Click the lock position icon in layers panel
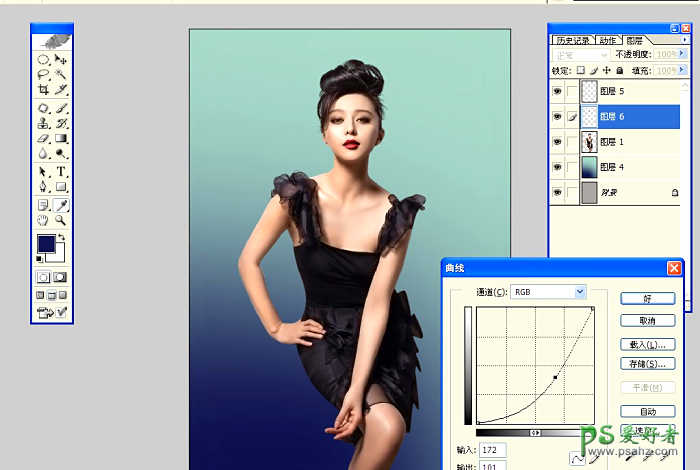 coord(607,71)
